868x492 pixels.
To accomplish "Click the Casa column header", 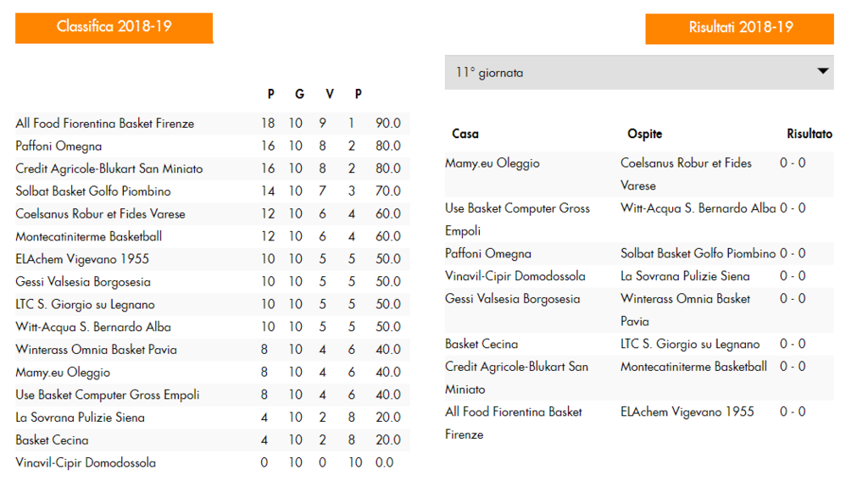I will [x=465, y=134].
